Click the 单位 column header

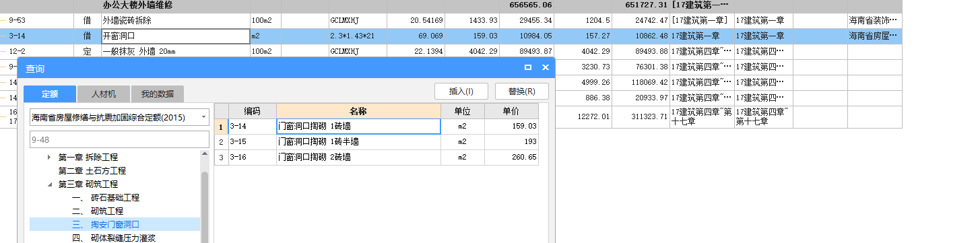pyautogui.click(x=462, y=111)
